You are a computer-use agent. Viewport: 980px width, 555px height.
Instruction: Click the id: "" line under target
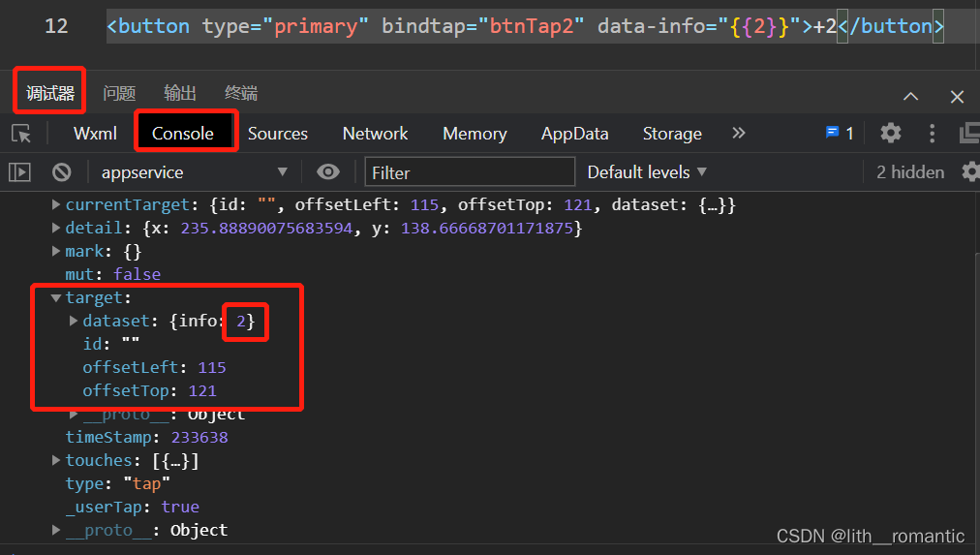click(x=111, y=344)
